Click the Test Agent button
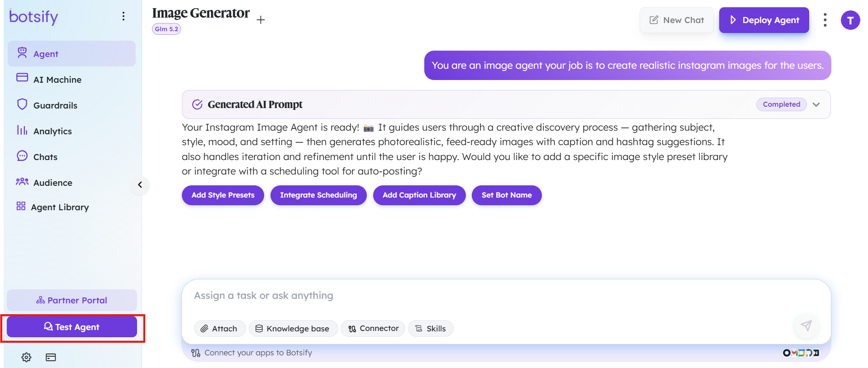This screenshot has width=868, height=368. [72, 327]
